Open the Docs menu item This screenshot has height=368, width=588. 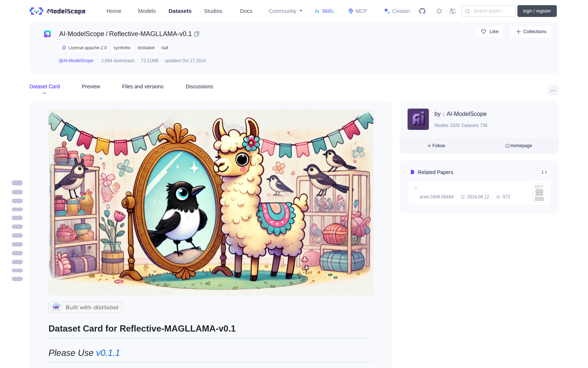coord(246,11)
